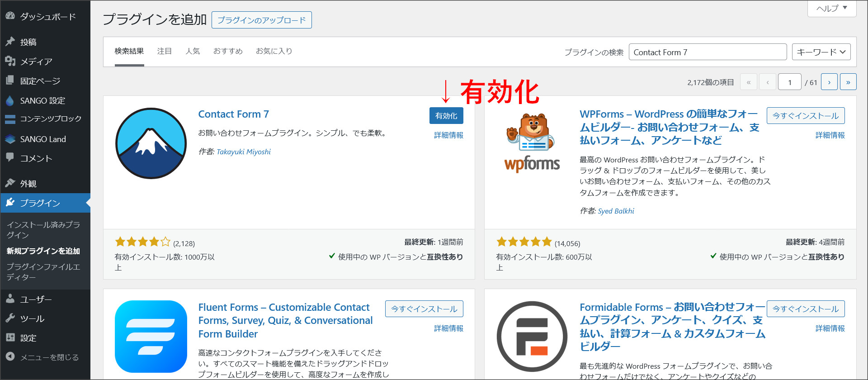868x380 pixels.
Task: Open Media library icon in sidebar
Action: point(10,61)
